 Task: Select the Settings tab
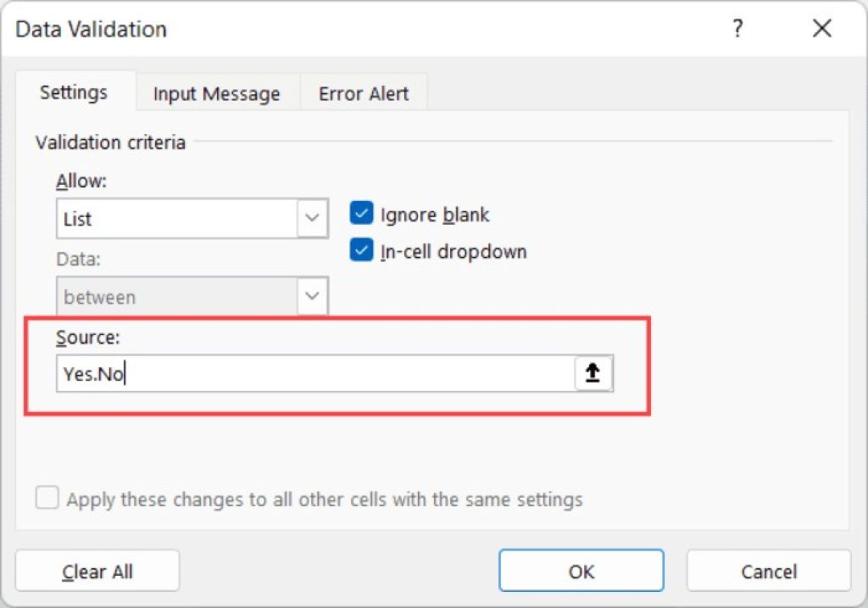[x=75, y=93]
